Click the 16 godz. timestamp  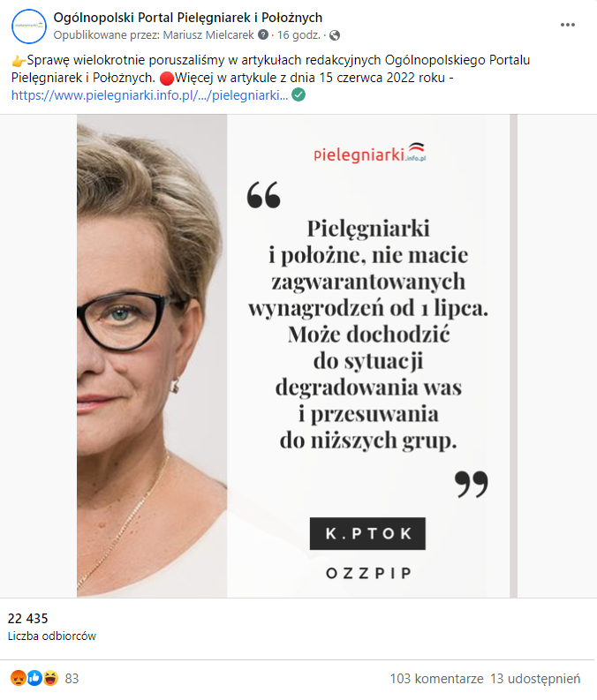click(x=298, y=34)
